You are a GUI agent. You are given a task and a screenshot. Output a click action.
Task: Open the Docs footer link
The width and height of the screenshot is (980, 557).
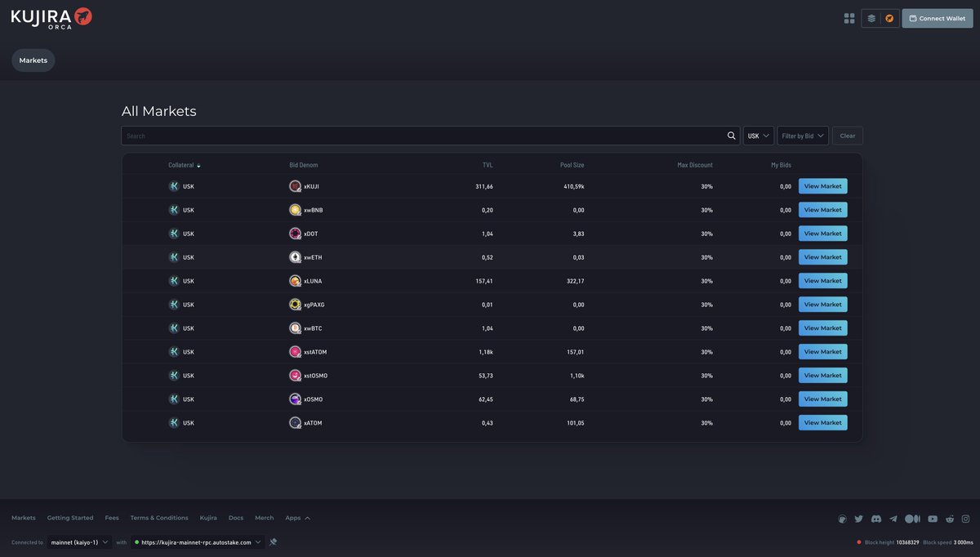tap(236, 518)
